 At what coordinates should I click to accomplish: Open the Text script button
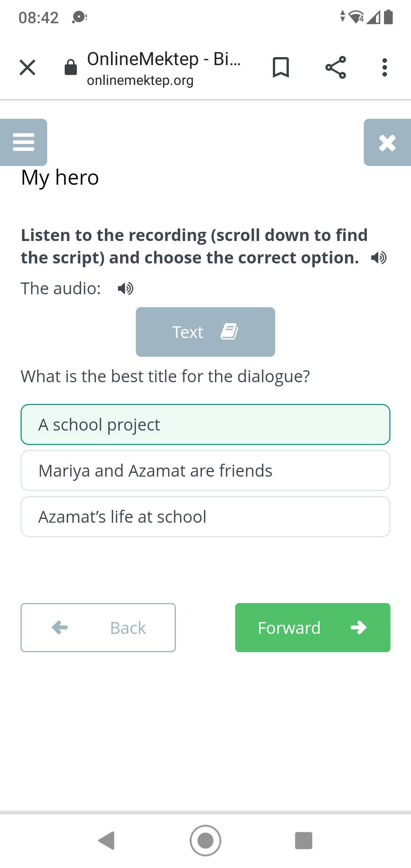[205, 332]
